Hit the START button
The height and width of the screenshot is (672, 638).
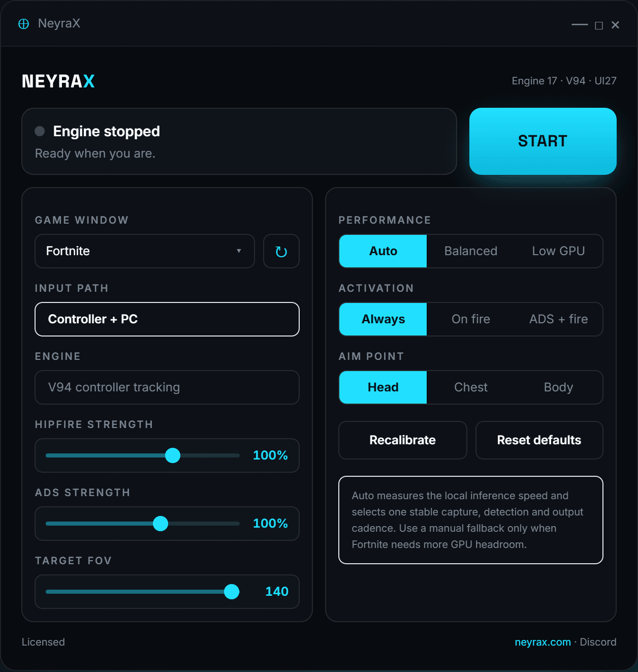(x=543, y=141)
